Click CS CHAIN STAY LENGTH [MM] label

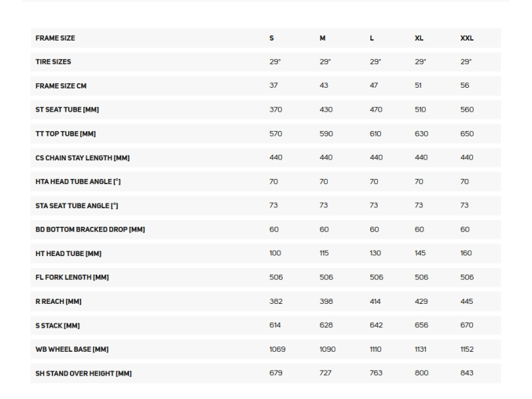pyautogui.click(x=83, y=158)
